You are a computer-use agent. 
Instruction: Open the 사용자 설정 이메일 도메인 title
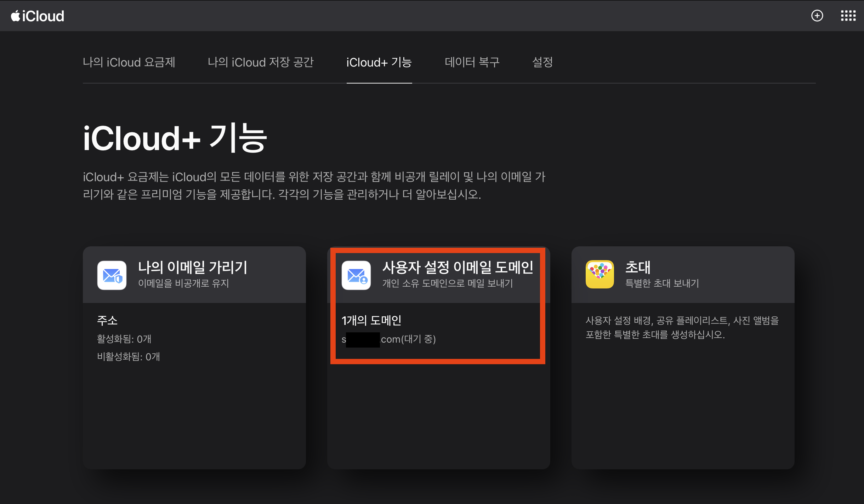point(457,267)
